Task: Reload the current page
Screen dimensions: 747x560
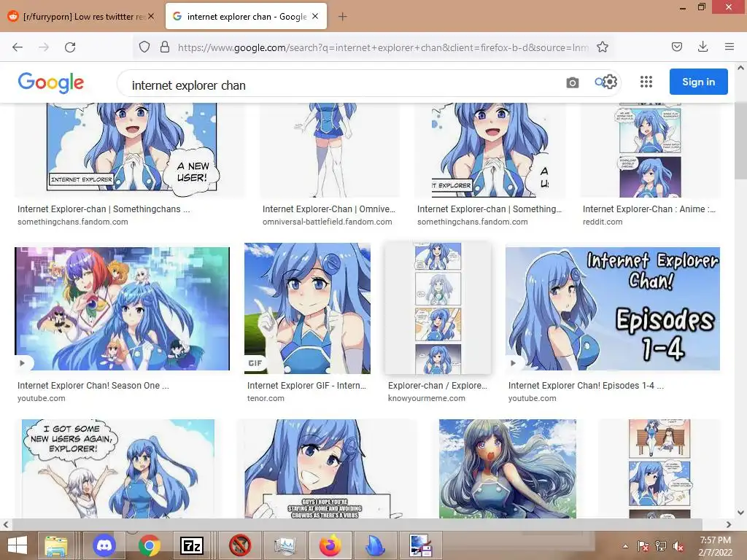Action: click(x=70, y=47)
